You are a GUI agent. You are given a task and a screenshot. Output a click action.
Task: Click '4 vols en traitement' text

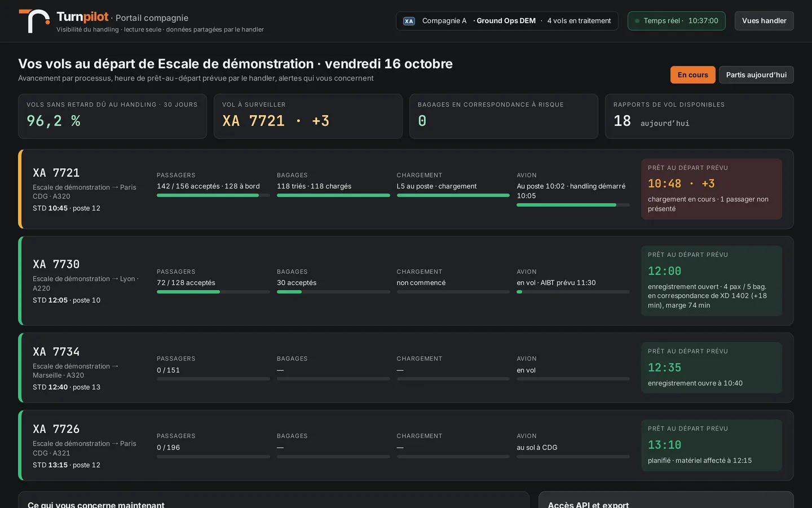579,21
